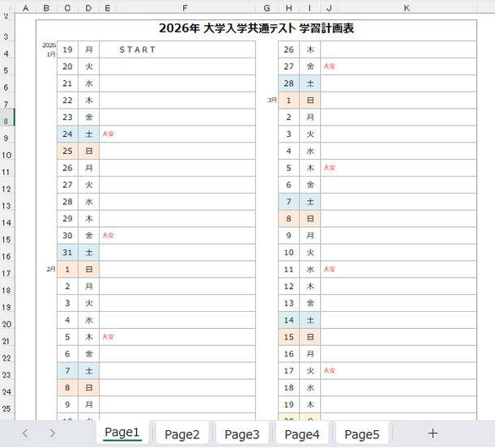Select the Page1 sheet tab
Viewport: 495px width, 448px height.
122,433
